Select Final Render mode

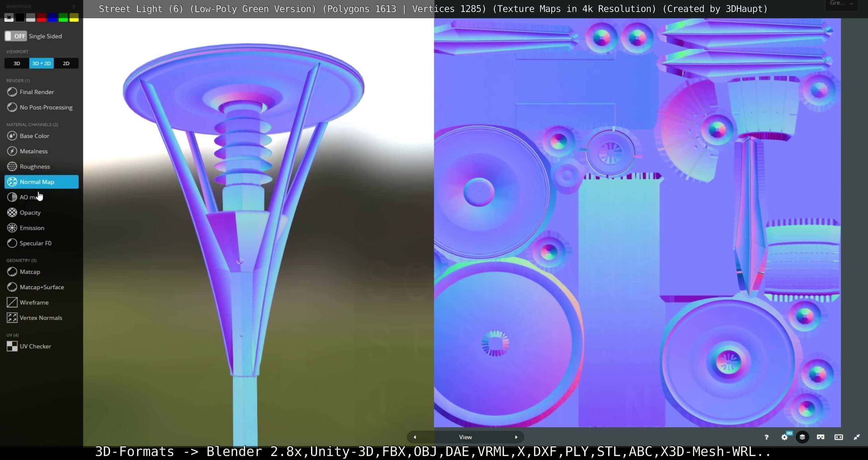click(37, 92)
